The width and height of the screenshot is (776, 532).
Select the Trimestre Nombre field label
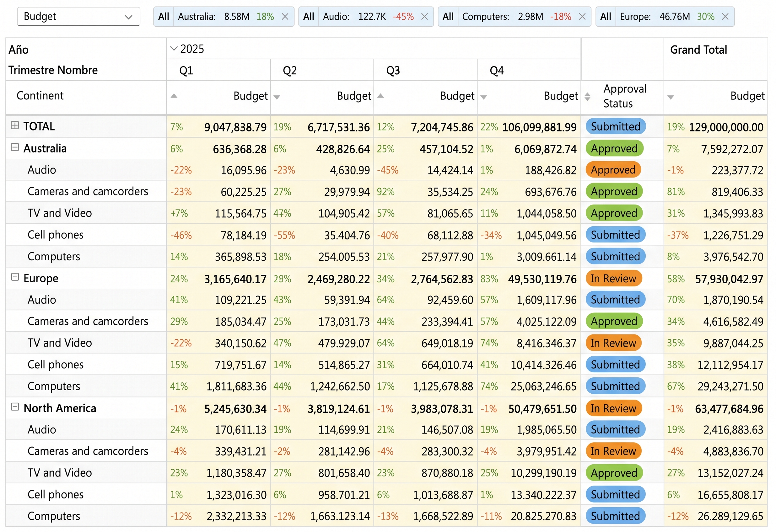tap(53, 70)
